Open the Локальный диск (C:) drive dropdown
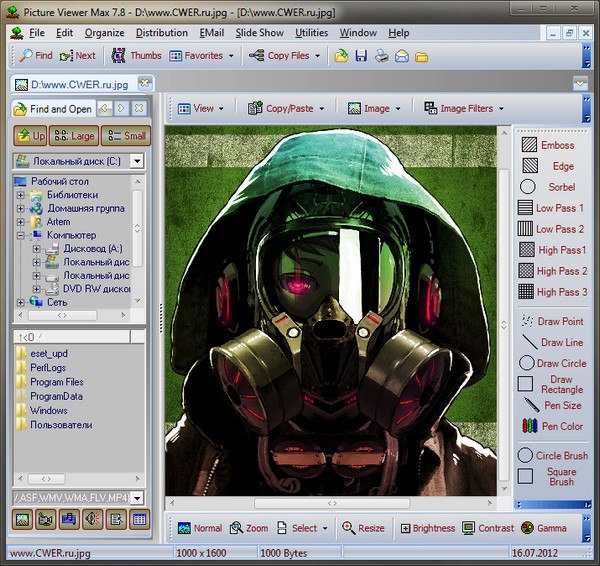Screen dimensions: 600x566 coord(137,161)
